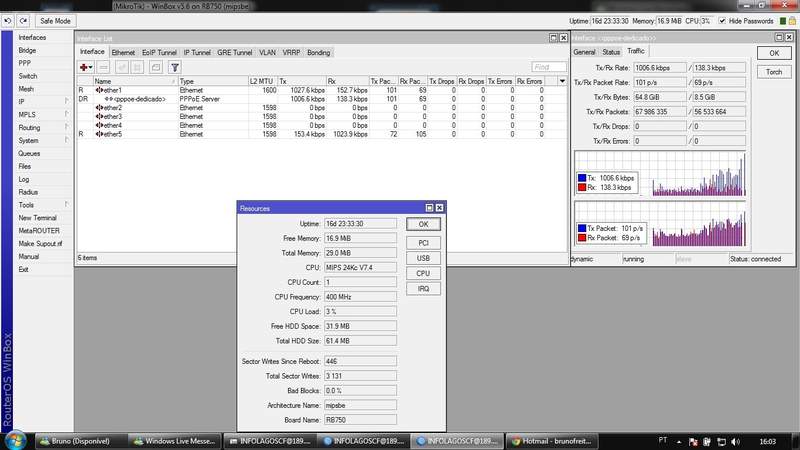
Task: Open Hotmail Chrome taskbar item
Action: [x=552, y=441]
